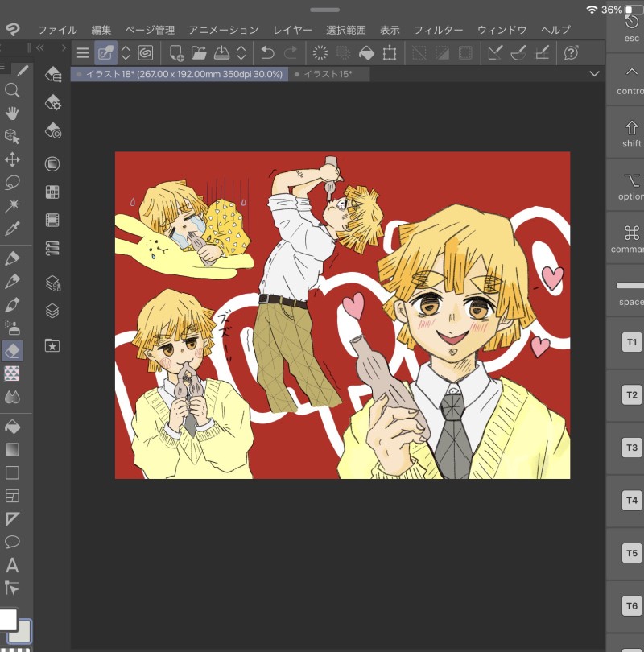
Task: Create a new canvas with New icon
Action: (176, 53)
